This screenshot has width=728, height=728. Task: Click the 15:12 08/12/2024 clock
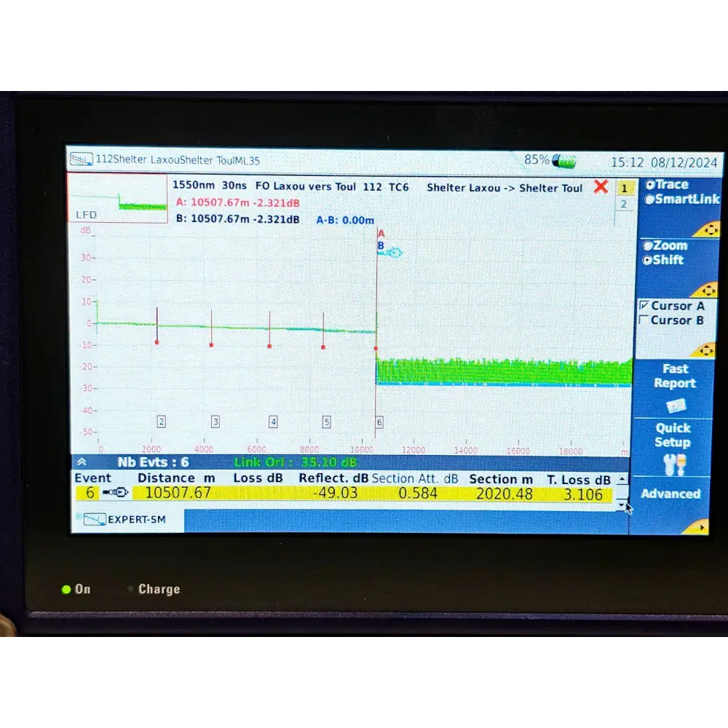click(x=664, y=162)
